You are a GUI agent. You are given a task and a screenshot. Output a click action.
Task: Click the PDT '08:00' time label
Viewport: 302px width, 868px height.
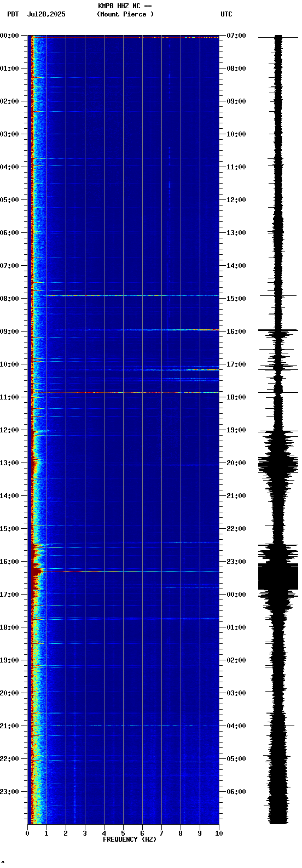(10, 299)
